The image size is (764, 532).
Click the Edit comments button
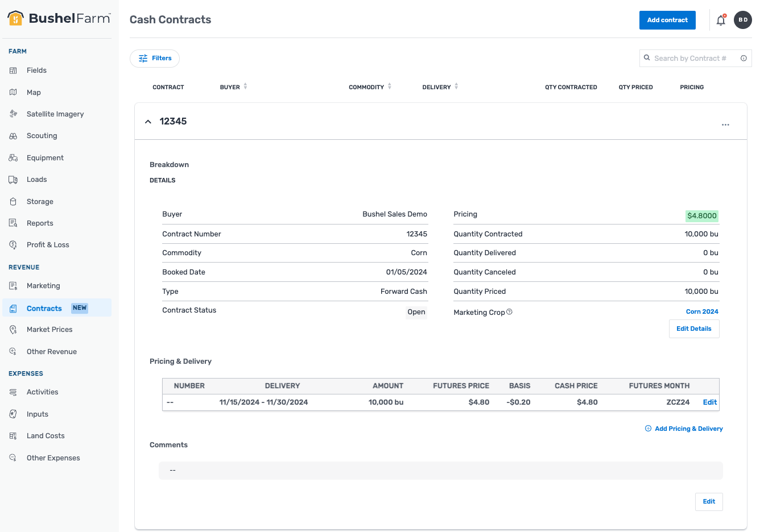click(x=709, y=502)
